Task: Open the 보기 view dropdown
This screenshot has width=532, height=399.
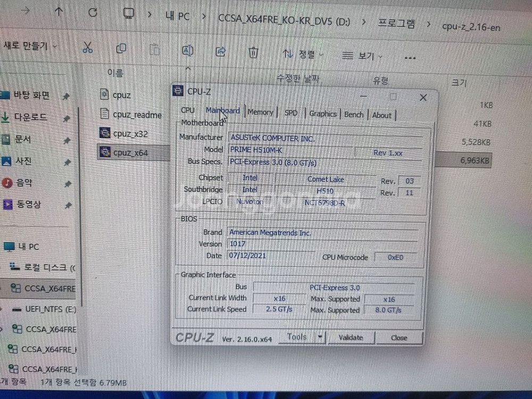Action: tap(362, 56)
